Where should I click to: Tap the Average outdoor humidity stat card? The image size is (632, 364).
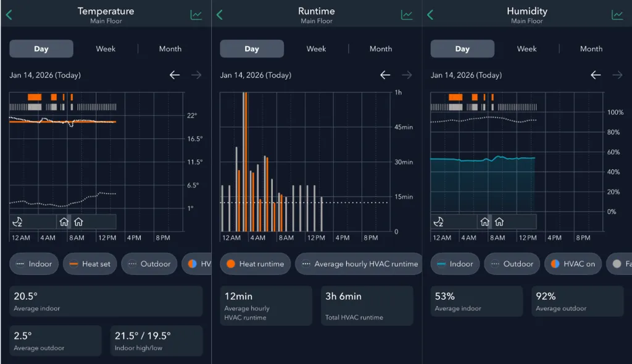[577, 301]
